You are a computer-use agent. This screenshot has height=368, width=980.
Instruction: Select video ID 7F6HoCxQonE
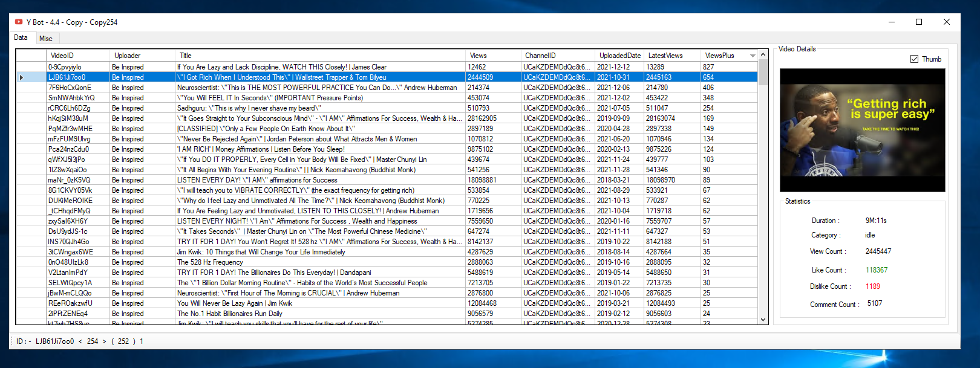coord(70,88)
